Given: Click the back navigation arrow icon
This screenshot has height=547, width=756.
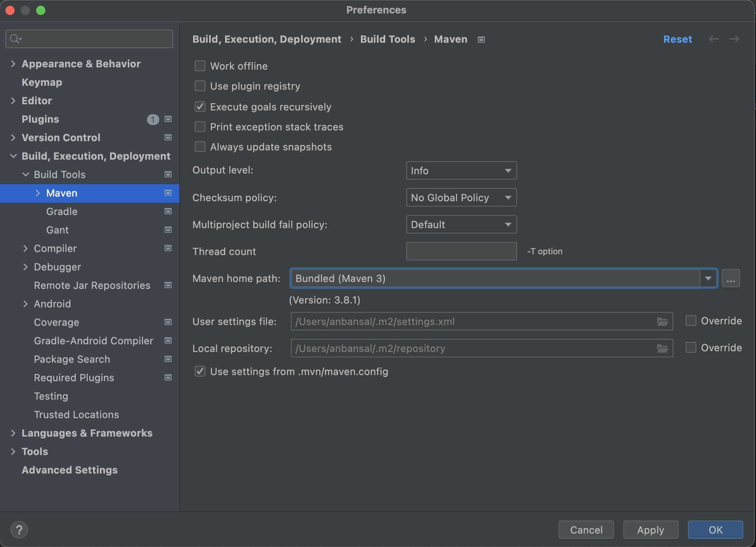Looking at the screenshot, I should (x=714, y=39).
